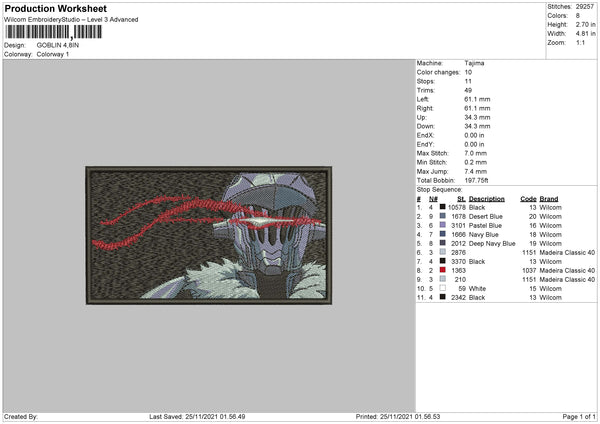Viewport: 600px width, 424px height.
Task: Select the Stitches value 29257
Action: (x=585, y=7)
